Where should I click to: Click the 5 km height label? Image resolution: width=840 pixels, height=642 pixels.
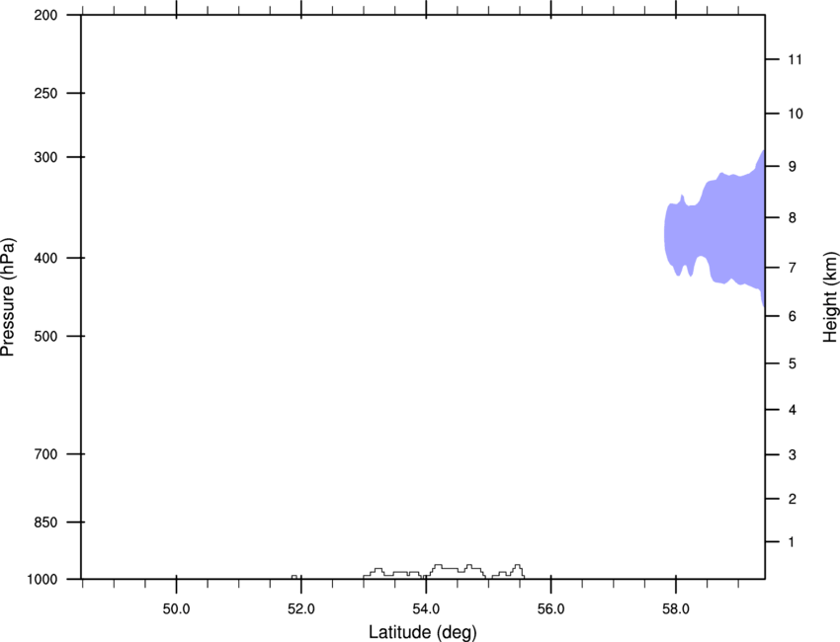click(x=793, y=364)
